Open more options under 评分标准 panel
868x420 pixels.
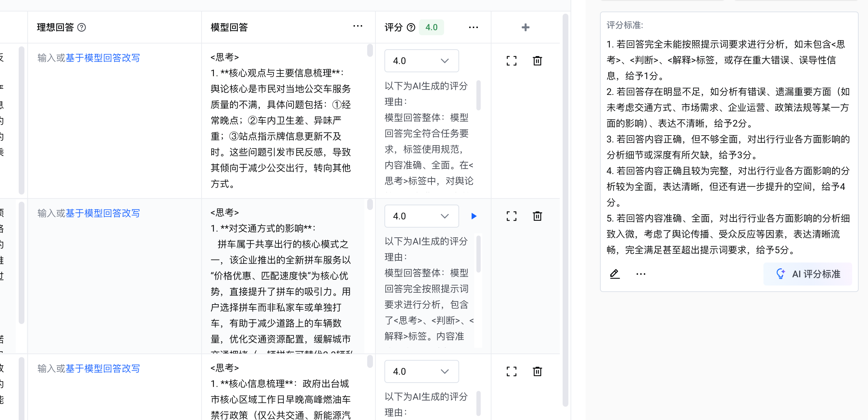point(641,274)
